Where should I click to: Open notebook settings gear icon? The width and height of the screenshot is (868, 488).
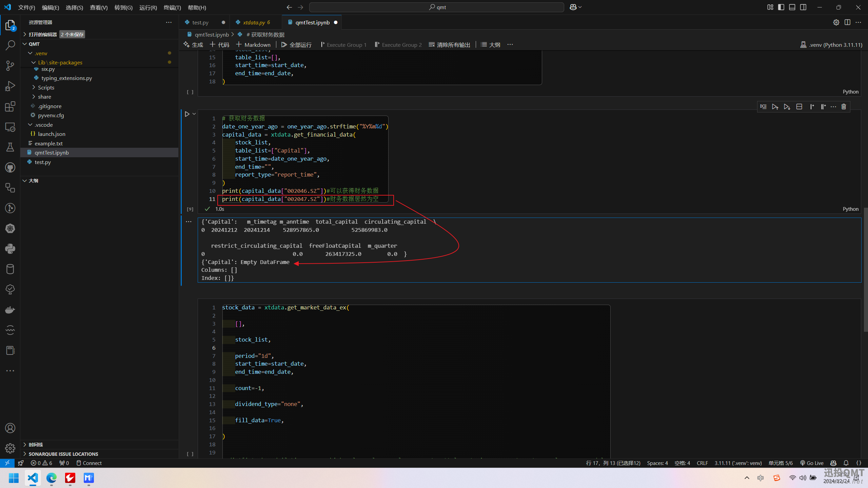point(836,22)
